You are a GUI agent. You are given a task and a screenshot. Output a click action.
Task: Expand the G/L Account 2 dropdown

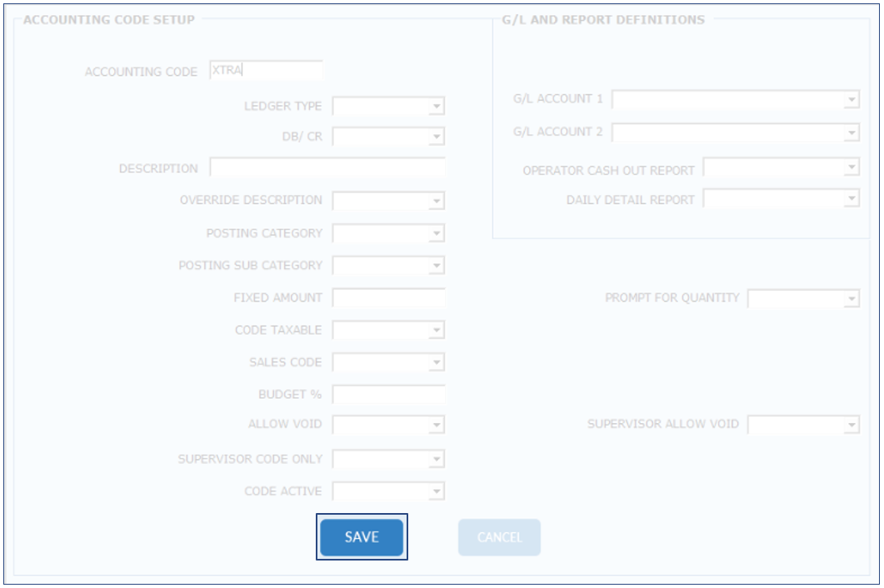[735, 132]
